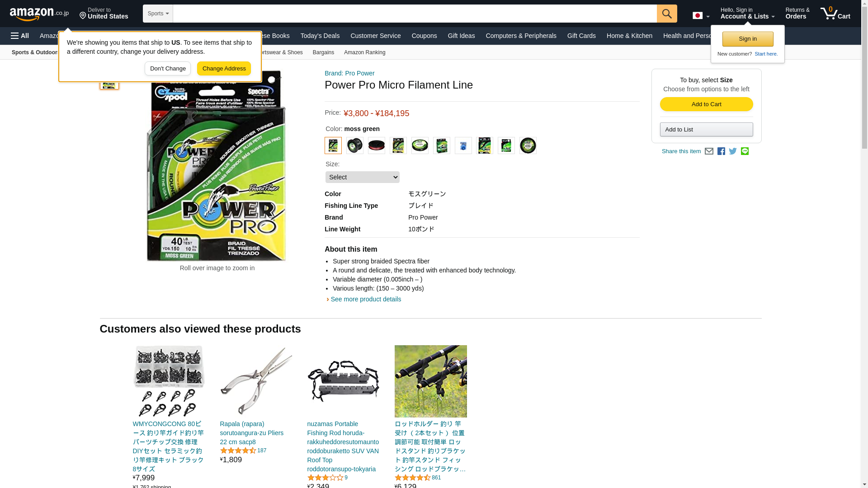Select the red line color swatch
868x488 pixels.
pos(377,145)
